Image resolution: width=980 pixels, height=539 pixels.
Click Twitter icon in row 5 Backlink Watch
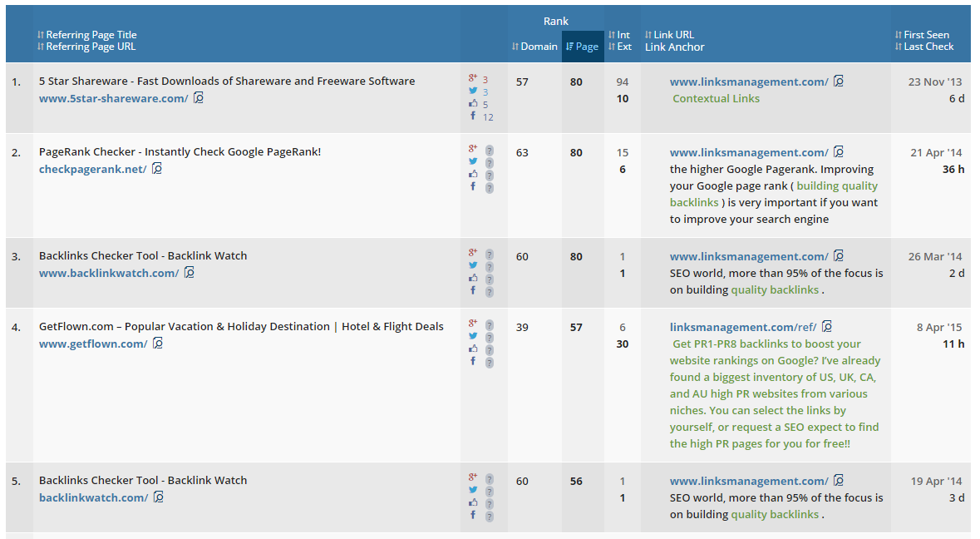click(x=473, y=490)
